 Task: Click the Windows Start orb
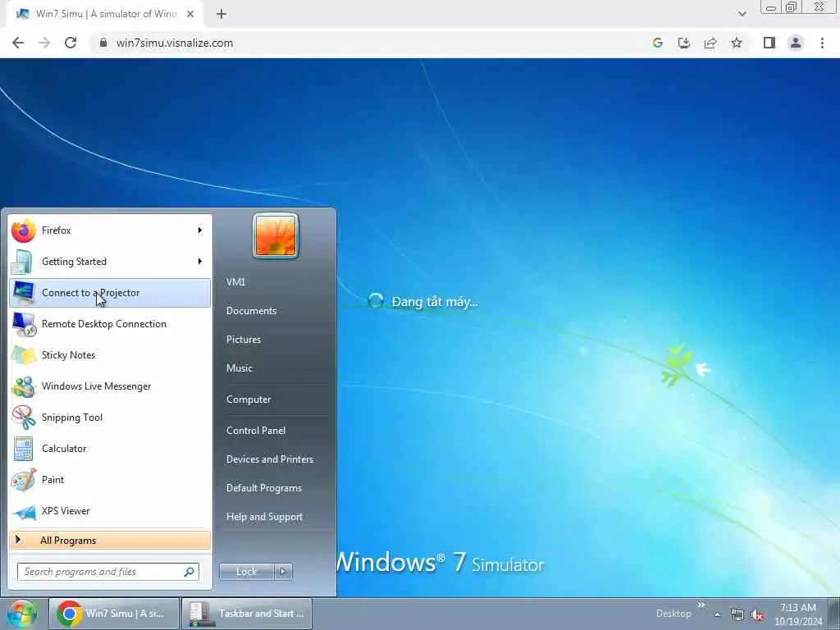[21, 614]
